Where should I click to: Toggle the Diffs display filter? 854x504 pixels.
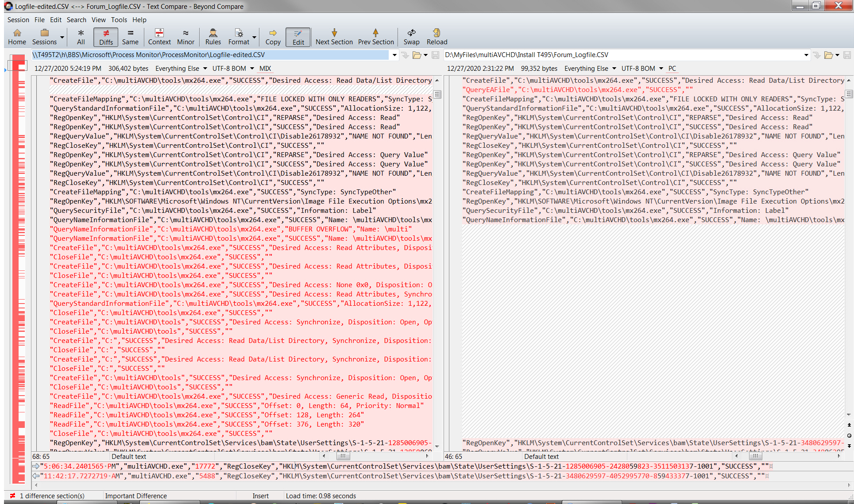106,37
